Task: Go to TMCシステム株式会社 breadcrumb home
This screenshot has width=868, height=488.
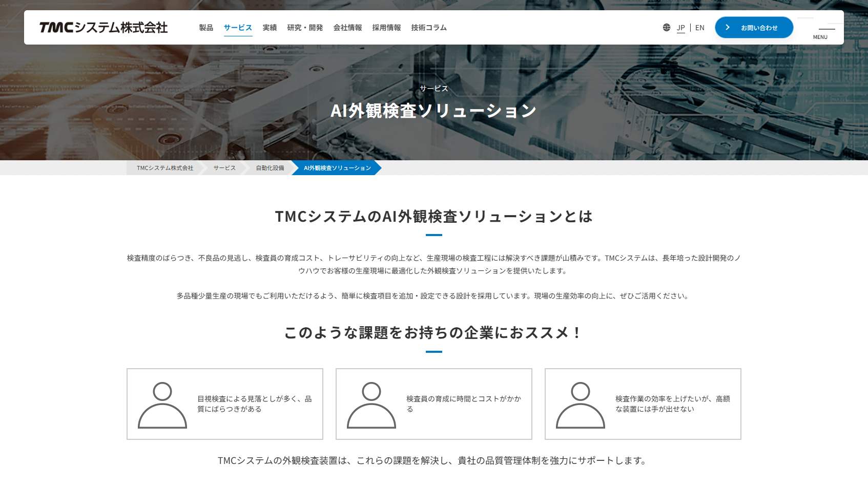Action: pyautogui.click(x=165, y=168)
